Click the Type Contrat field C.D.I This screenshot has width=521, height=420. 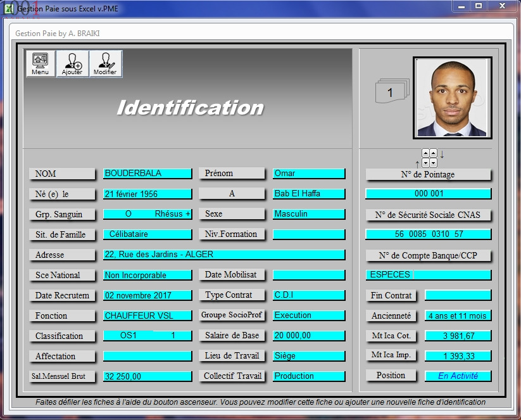(x=309, y=295)
